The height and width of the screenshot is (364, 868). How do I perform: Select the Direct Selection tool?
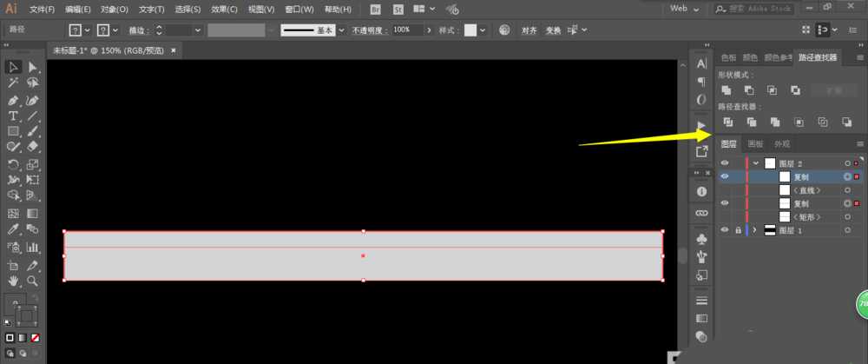[x=33, y=67]
